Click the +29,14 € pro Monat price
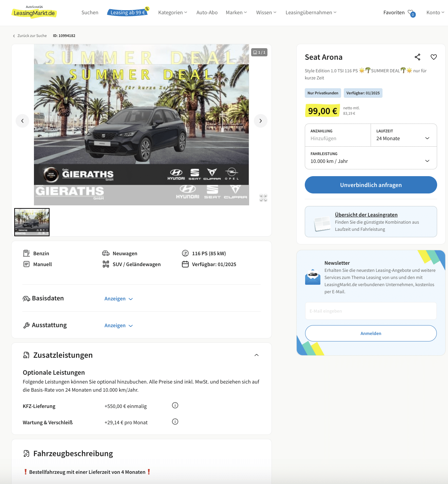Viewport: 448px width, 484px height. pyautogui.click(x=126, y=423)
